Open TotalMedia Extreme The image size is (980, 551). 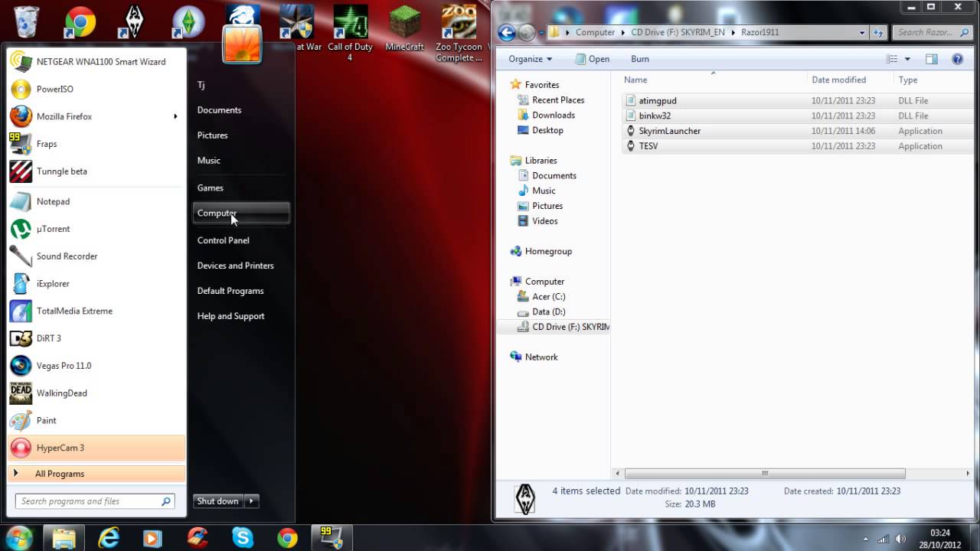tap(96, 311)
